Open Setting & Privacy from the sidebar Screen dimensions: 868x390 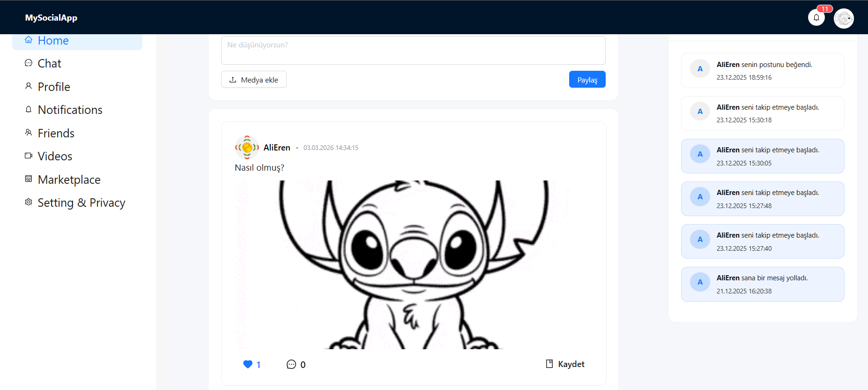tap(77, 202)
